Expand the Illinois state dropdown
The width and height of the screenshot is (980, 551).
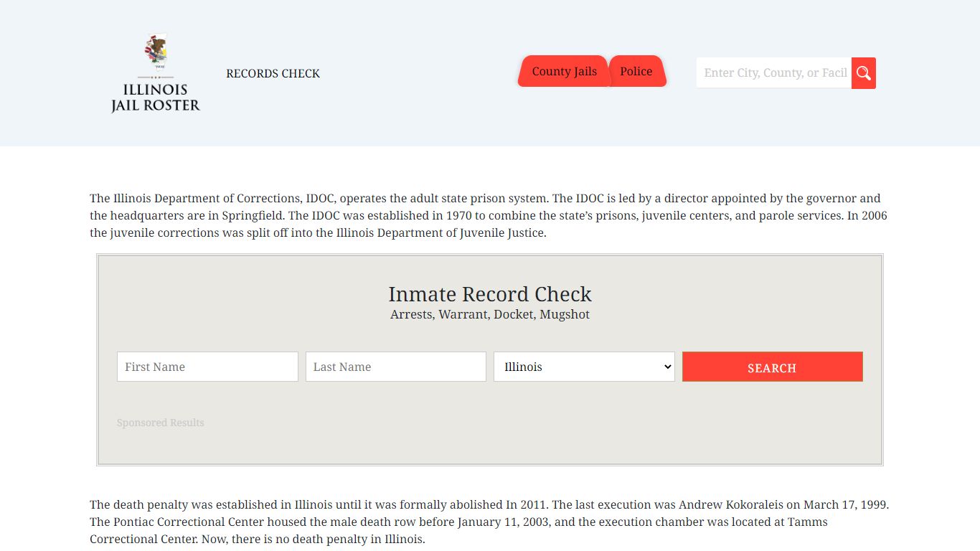point(584,367)
